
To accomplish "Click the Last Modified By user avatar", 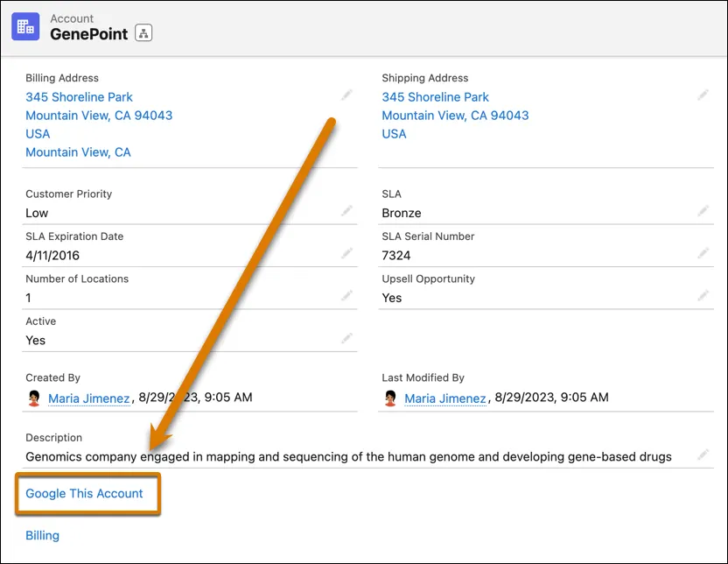I will point(390,398).
